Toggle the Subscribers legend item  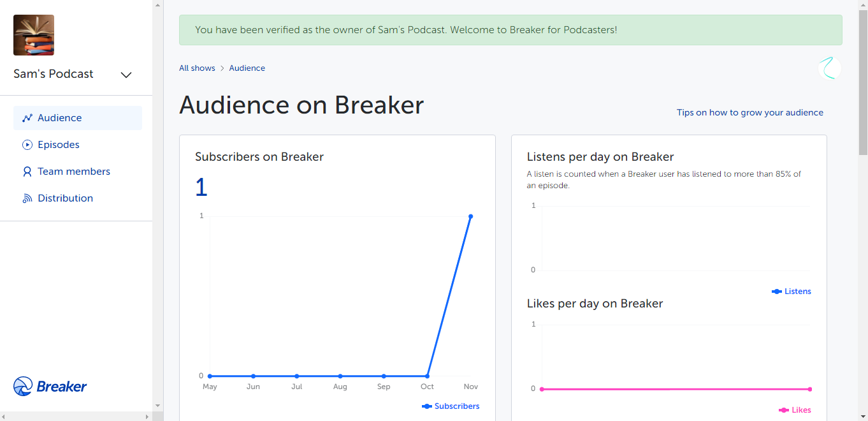[451, 406]
